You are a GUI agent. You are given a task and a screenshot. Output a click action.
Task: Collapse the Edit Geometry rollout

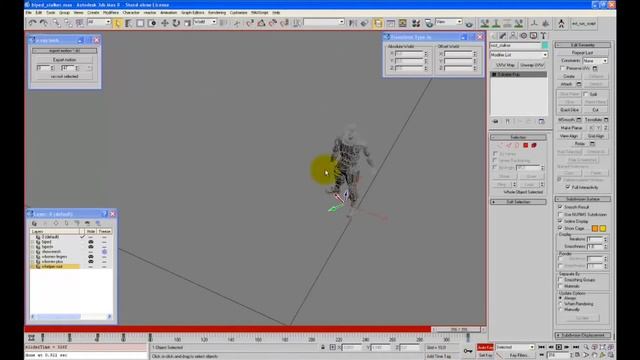pyautogui.click(x=583, y=44)
